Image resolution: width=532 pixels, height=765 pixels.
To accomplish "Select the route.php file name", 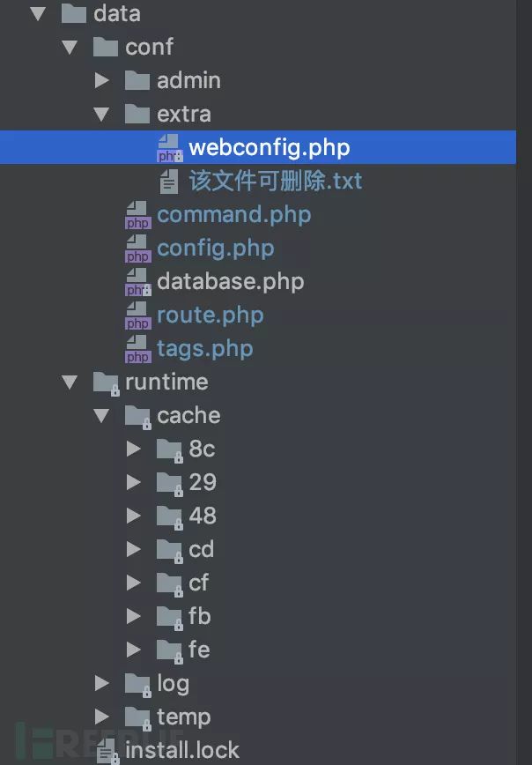I will click(x=210, y=316).
